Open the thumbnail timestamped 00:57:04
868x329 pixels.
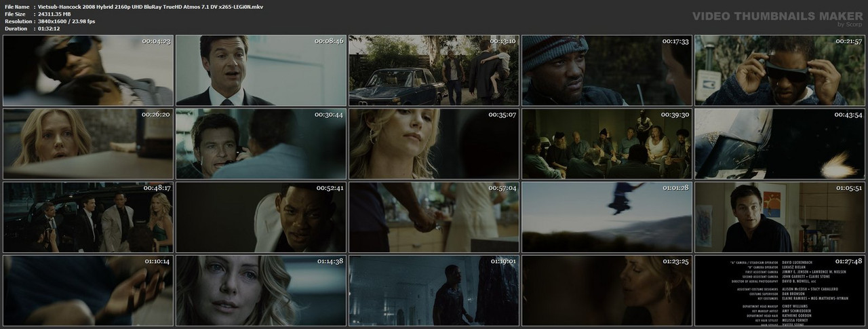tap(433, 217)
